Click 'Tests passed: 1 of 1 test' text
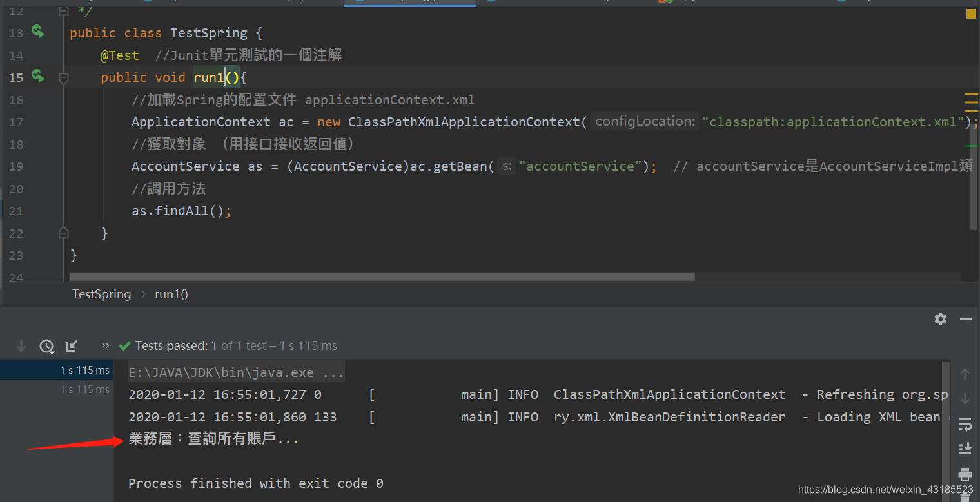 (201, 345)
